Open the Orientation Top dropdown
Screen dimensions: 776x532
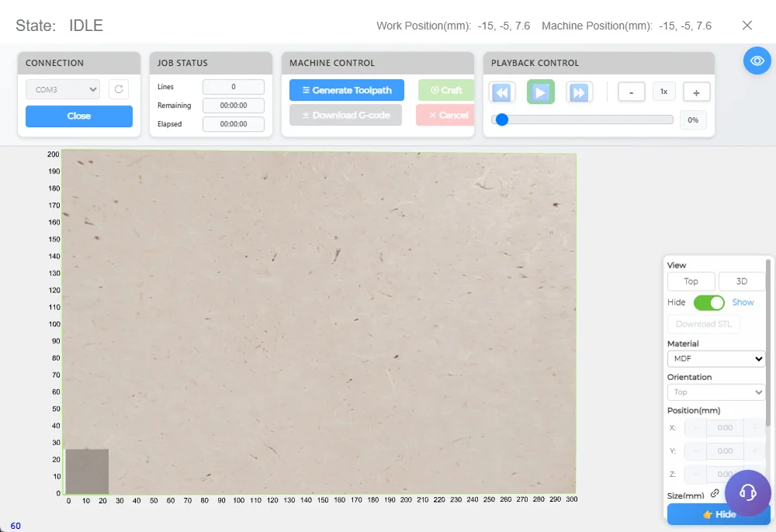click(716, 392)
